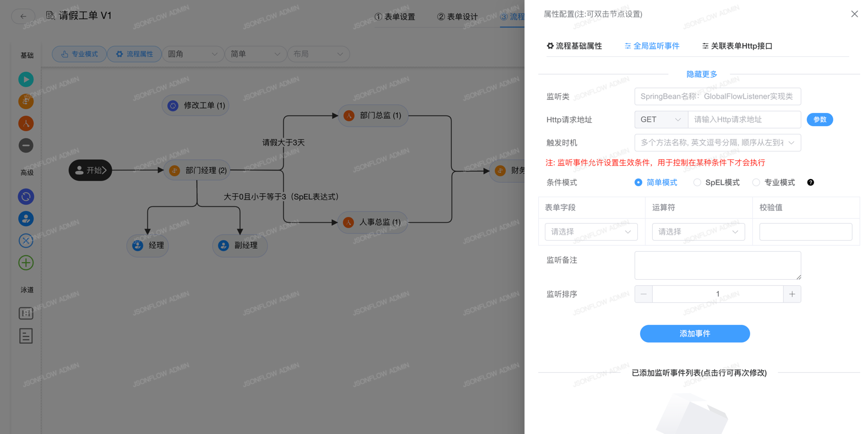868x434 pixels.
Task: Click the green plus circle icon in sidebar
Action: coord(26,263)
